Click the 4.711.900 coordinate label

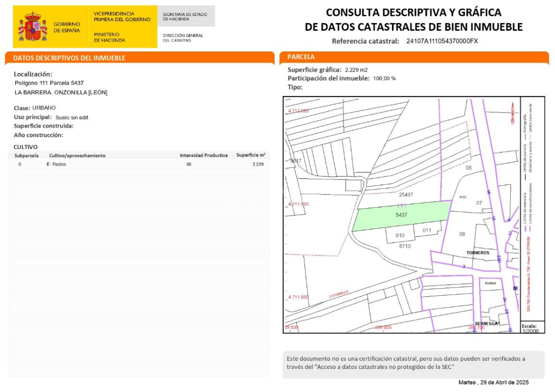(298, 204)
